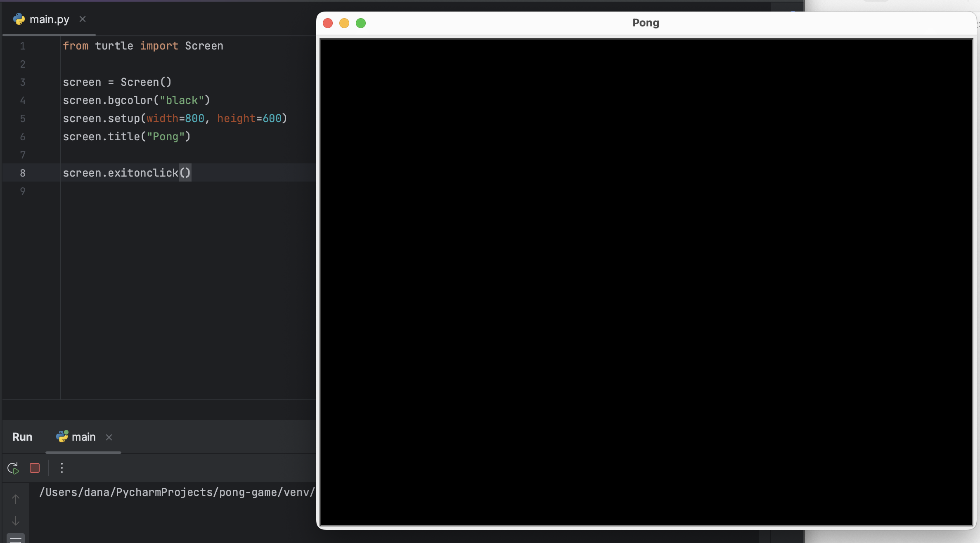The height and width of the screenshot is (543, 980).
Task: Click the /Users/dana/PycharmProjects console path text
Action: [177, 492]
